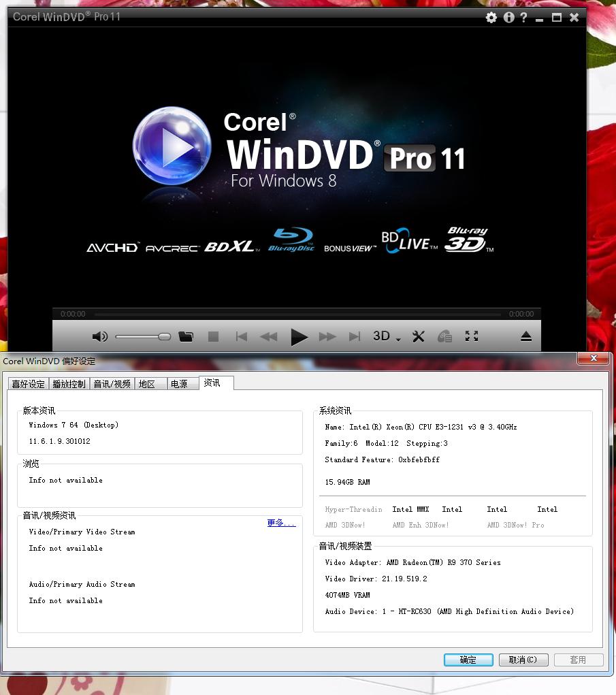Close the 偏好设定 dialog
Image resolution: width=616 pixels, height=695 pixels.
(594, 358)
